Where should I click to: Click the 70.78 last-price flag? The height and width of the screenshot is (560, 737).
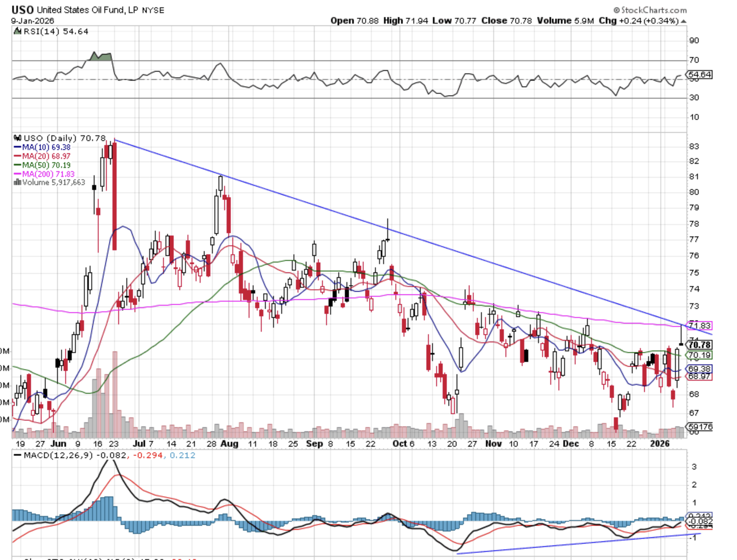[699, 345]
